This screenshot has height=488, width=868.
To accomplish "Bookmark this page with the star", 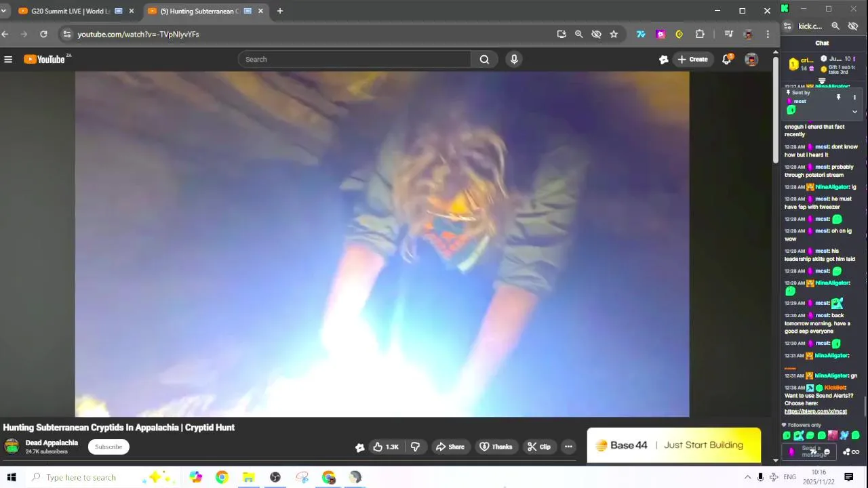I will pos(614,34).
